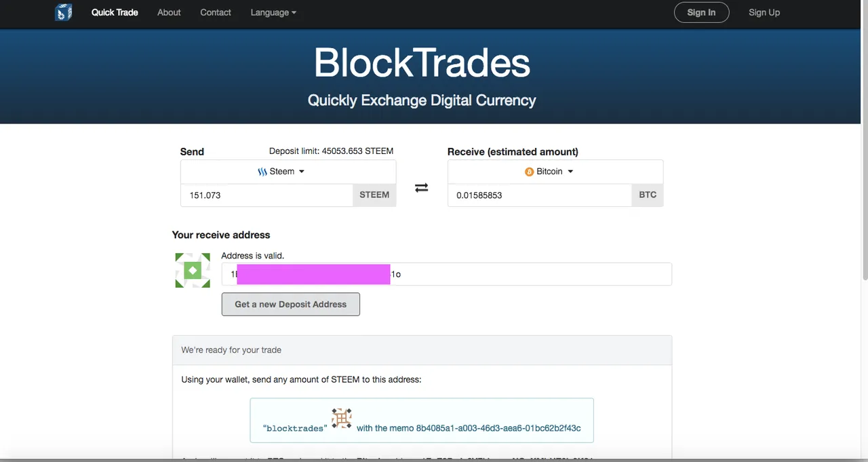
Task: Click the BlockTrades title heading
Action: pyautogui.click(x=422, y=62)
